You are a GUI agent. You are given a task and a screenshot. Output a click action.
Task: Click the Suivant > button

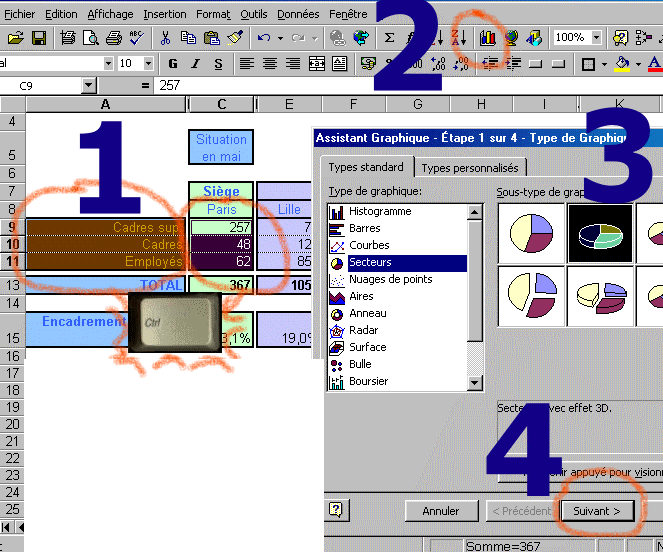(597, 511)
